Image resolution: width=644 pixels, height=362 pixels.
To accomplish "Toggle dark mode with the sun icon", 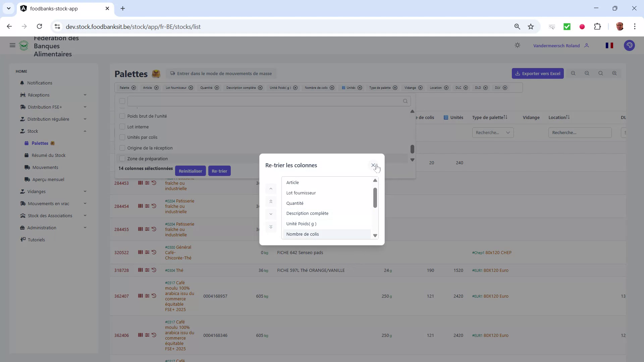I will [517, 45].
